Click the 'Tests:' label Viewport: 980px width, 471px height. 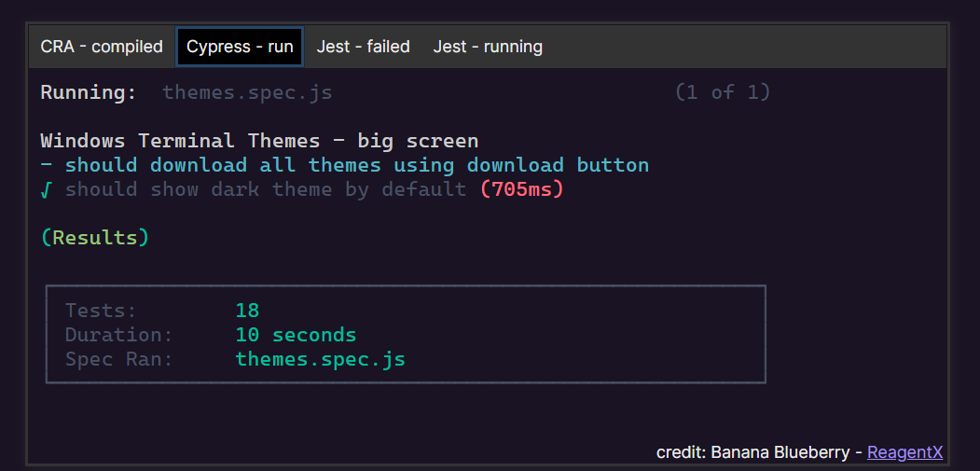(101, 311)
